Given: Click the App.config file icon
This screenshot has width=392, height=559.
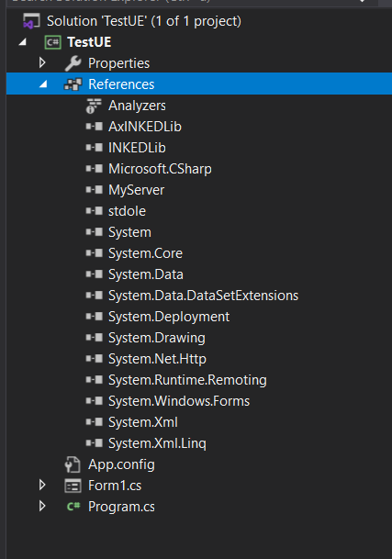Looking at the screenshot, I should (x=73, y=464).
